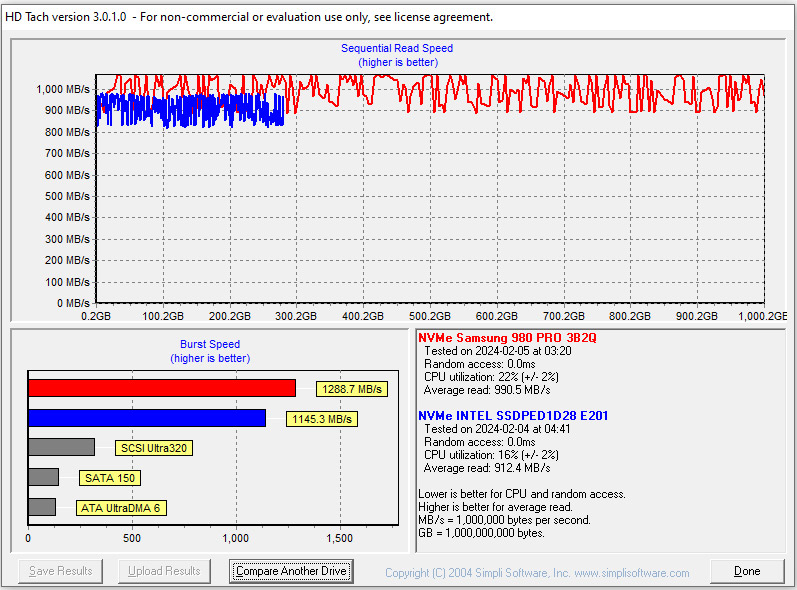The height and width of the screenshot is (590, 797).
Task: Select the 1145.3 MB/s burst value label
Action: point(322,419)
